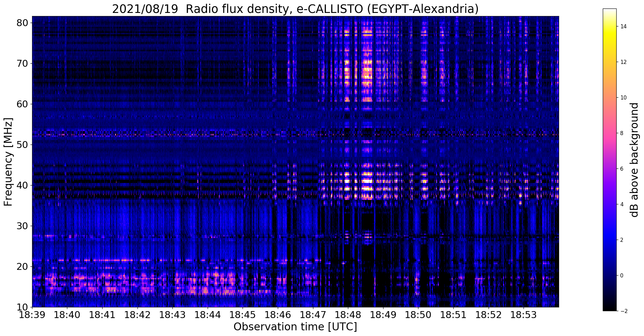Image resolution: width=644 pixels, height=336 pixels.
Task: Click the 18:48 time tick label
Action: click(x=348, y=315)
